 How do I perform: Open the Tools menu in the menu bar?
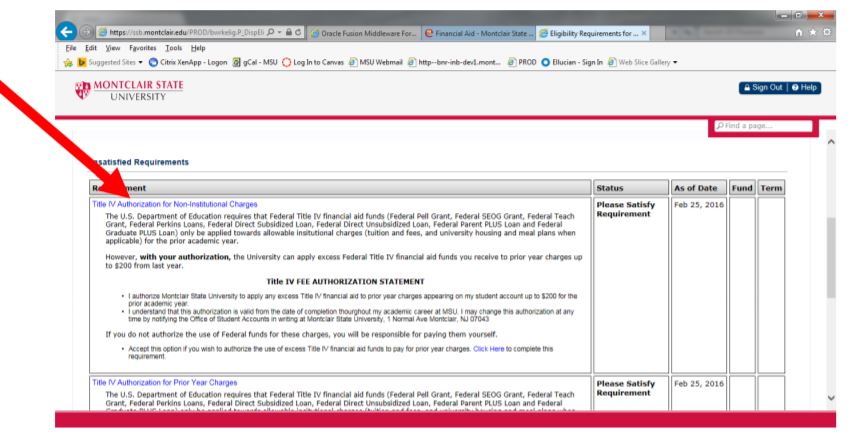[173, 45]
